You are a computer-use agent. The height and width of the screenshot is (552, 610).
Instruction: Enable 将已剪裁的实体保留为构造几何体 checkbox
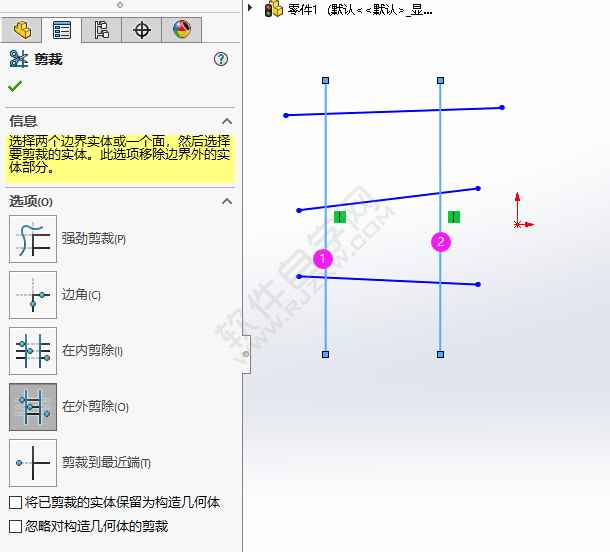(x=15, y=503)
